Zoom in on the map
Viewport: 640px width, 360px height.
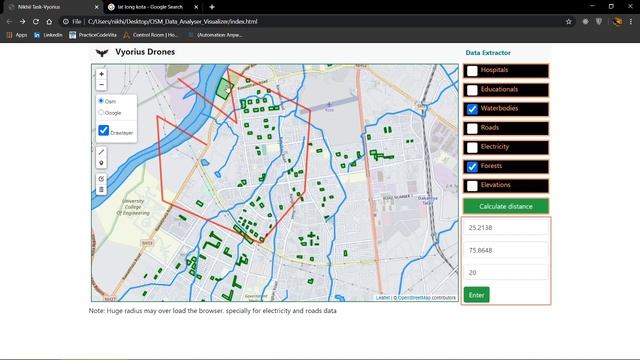101,74
